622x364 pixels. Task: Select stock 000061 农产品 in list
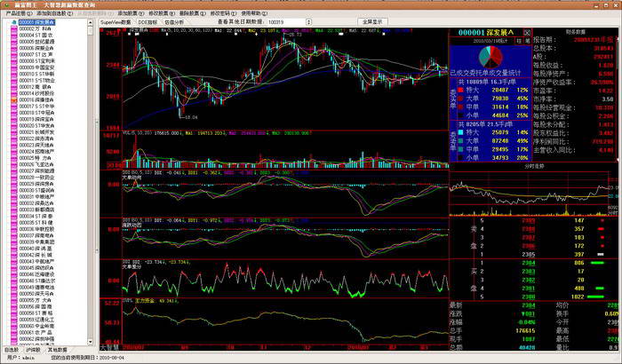point(36,333)
